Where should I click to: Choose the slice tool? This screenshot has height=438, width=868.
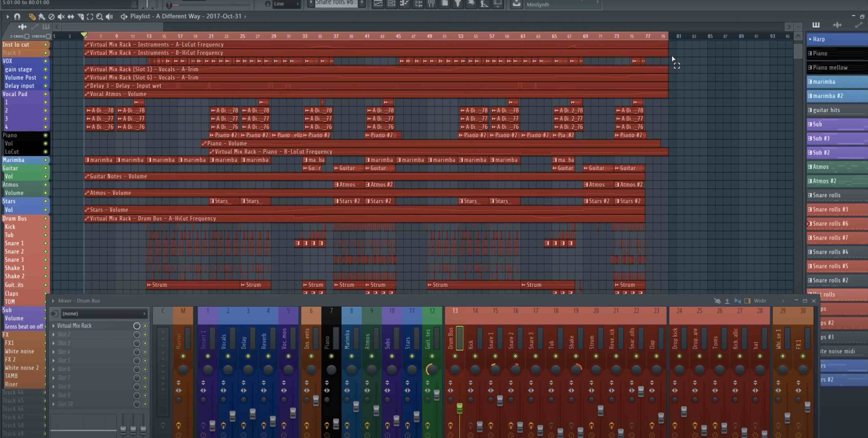pos(80,16)
